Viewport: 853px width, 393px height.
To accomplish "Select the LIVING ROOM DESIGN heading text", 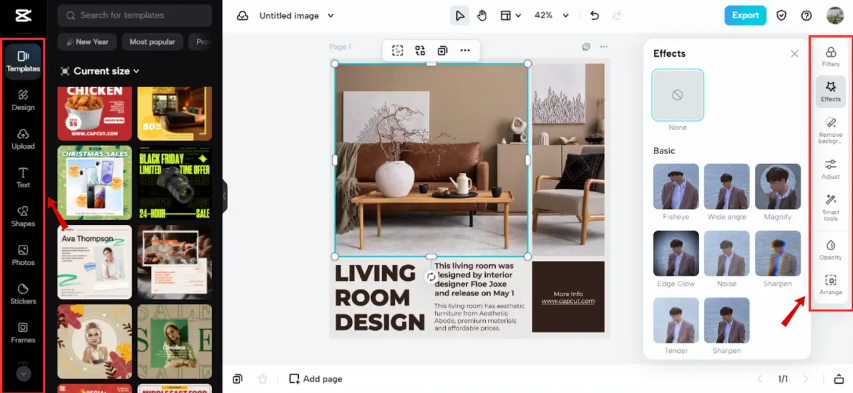I will [379, 297].
